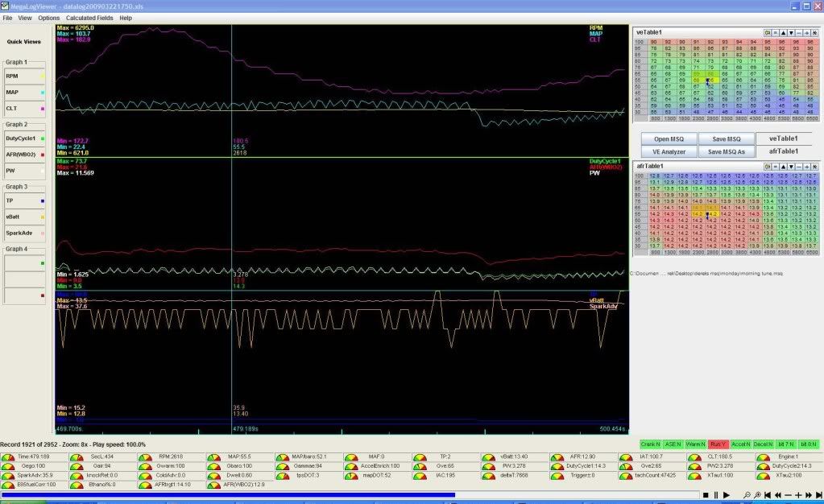Open the View menu
Viewport: 824px width, 504px height.
click(x=25, y=18)
